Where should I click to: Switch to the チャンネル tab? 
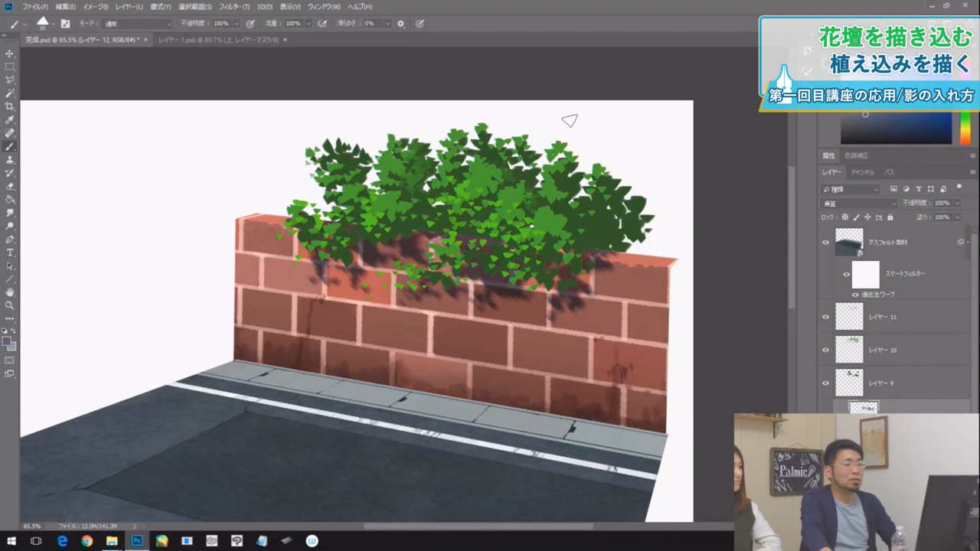(862, 172)
